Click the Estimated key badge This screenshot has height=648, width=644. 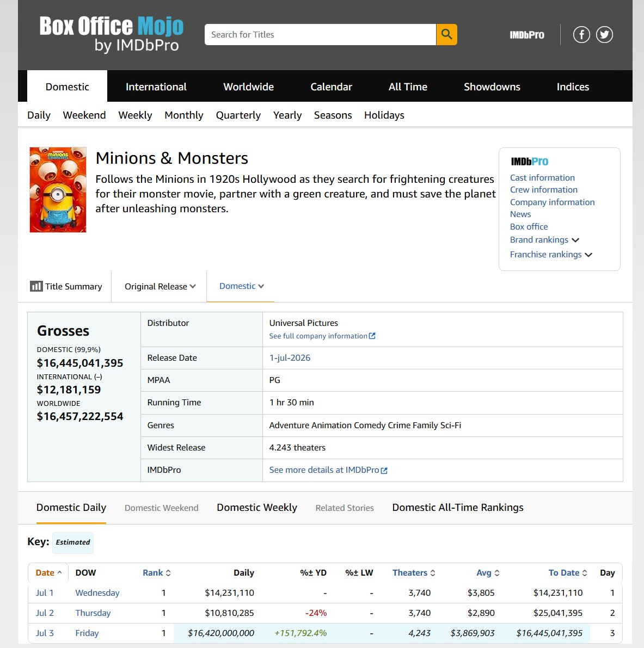73,542
